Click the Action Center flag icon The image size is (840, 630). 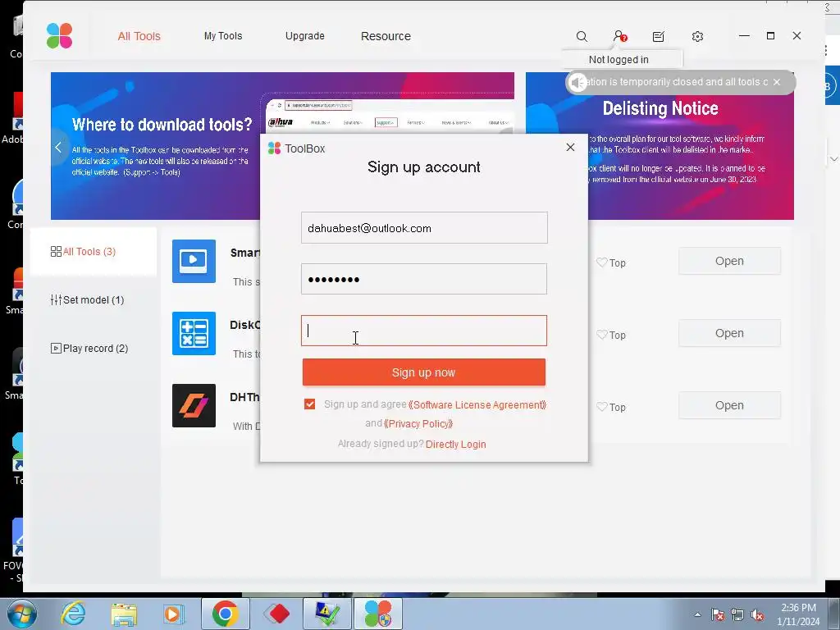pos(717,614)
